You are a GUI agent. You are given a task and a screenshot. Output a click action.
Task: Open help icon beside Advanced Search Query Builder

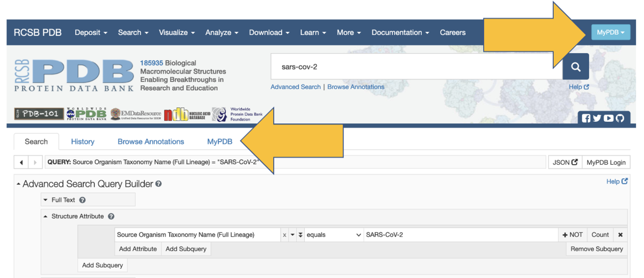click(158, 184)
